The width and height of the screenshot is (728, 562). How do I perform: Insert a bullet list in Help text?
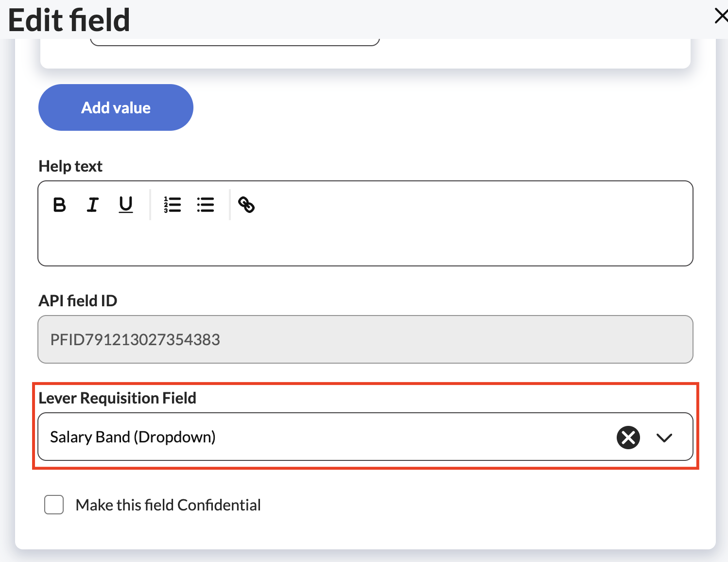click(205, 205)
